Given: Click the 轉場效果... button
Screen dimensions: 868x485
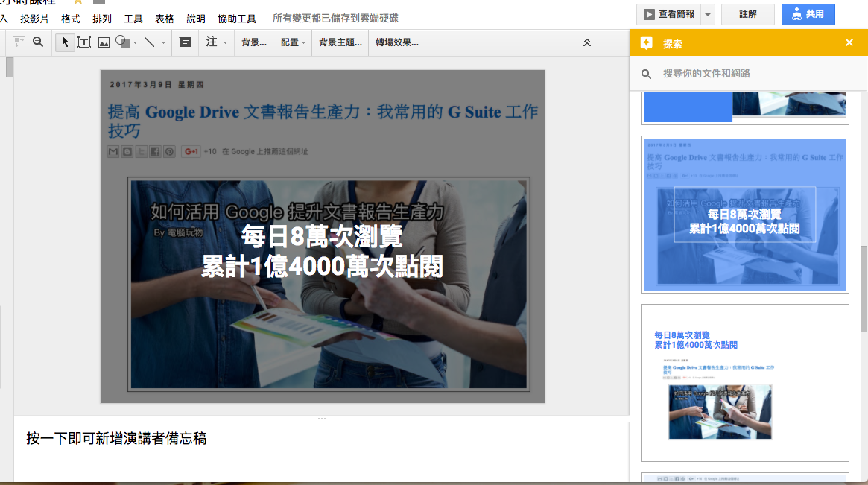Looking at the screenshot, I should pos(397,42).
